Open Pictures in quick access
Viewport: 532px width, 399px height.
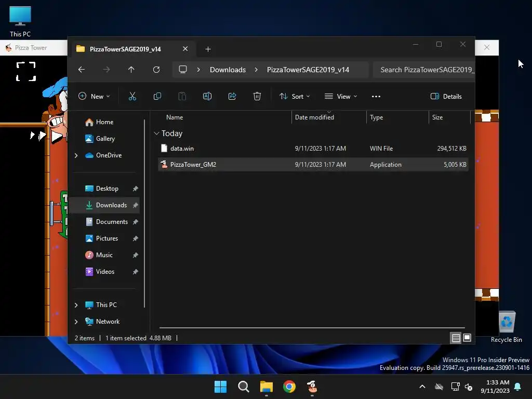(104, 238)
